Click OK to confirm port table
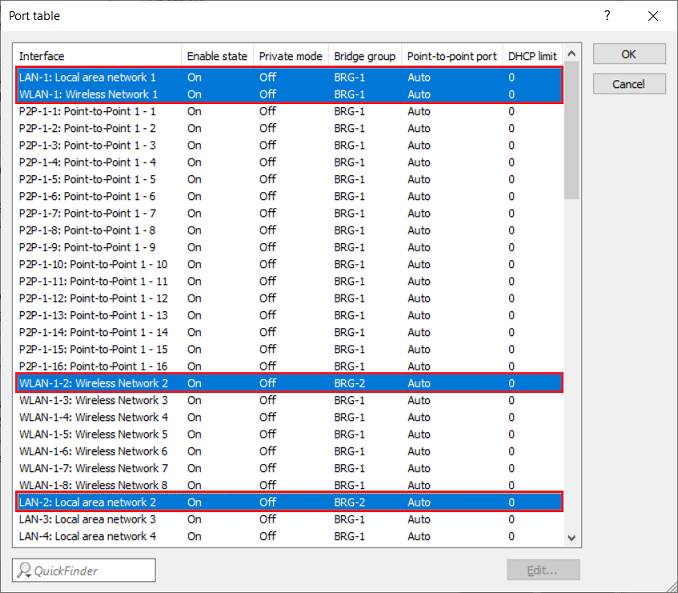678x593 pixels. point(628,54)
